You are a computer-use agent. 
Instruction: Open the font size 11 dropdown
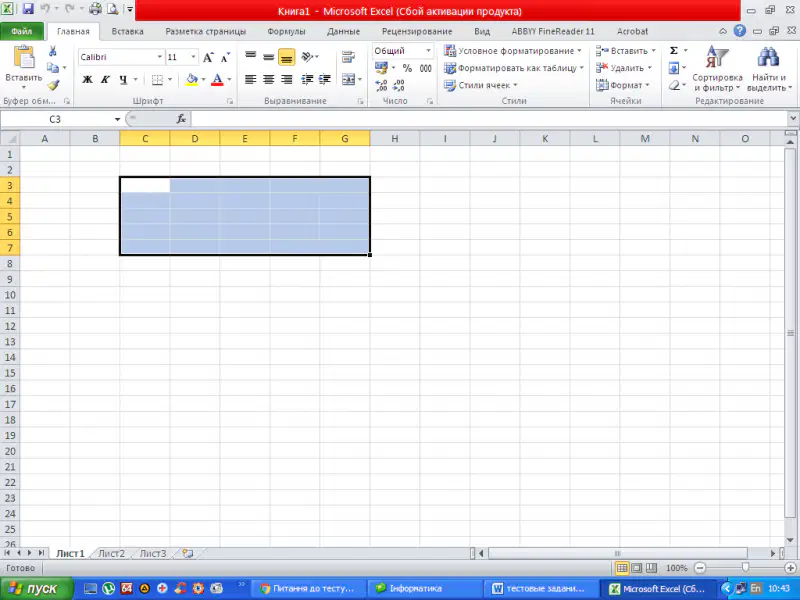pyautogui.click(x=193, y=57)
